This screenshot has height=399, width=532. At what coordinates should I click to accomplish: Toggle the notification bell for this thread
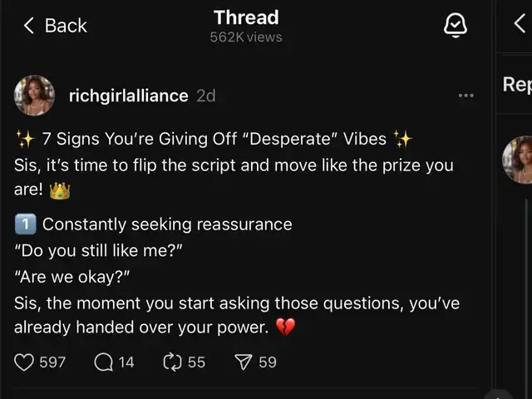tap(456, 26)
